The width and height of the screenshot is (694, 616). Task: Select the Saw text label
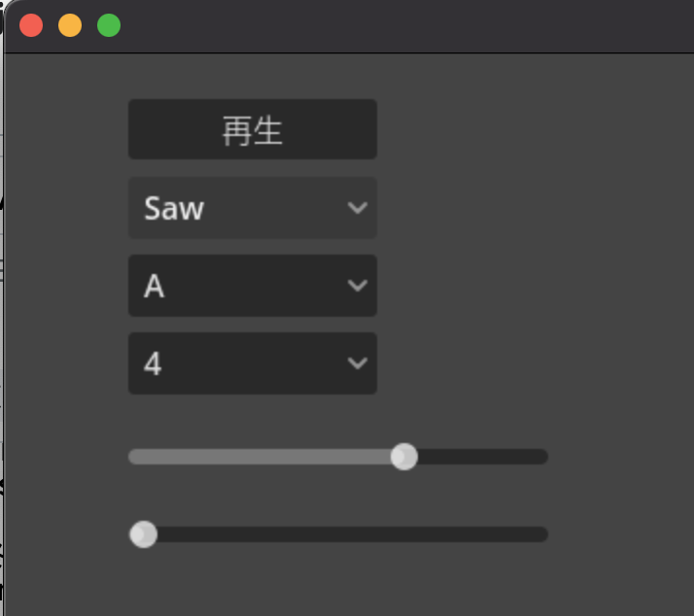pyautogui.click(x=174, y=209)
